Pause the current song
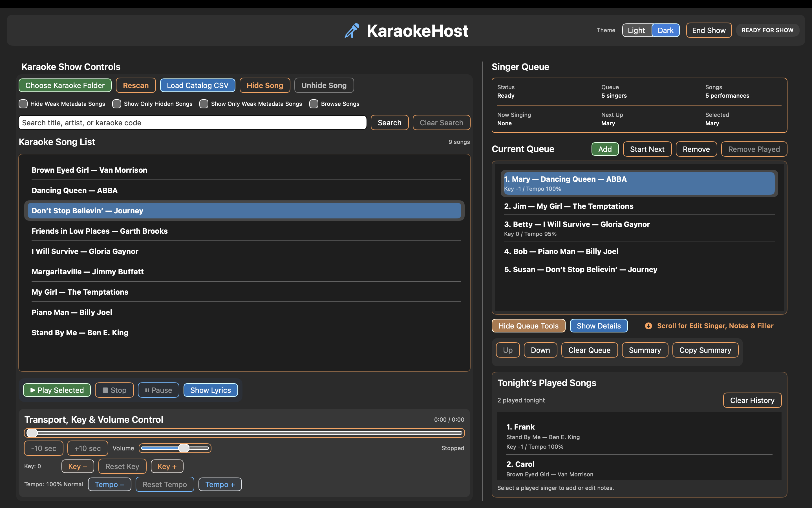Viewport: 812px width, 508px height. pyautogui.click(x=158, y=390)
